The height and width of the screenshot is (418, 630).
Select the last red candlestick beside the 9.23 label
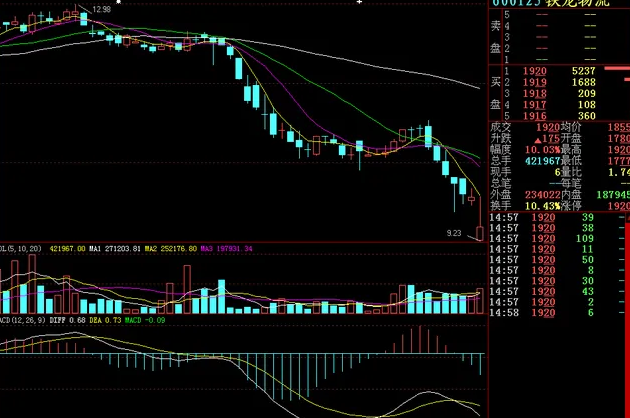coord(480,234)
